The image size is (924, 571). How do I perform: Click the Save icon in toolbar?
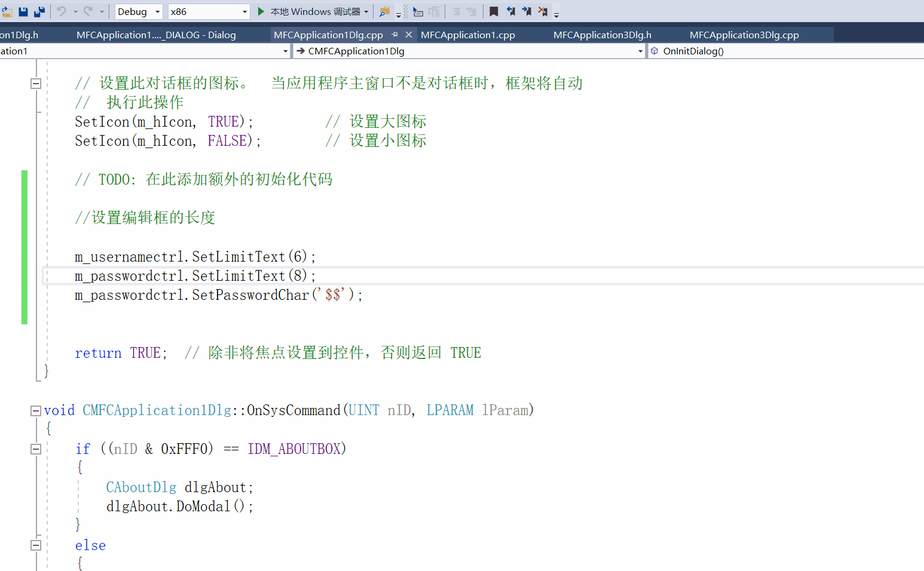point(23,11)
